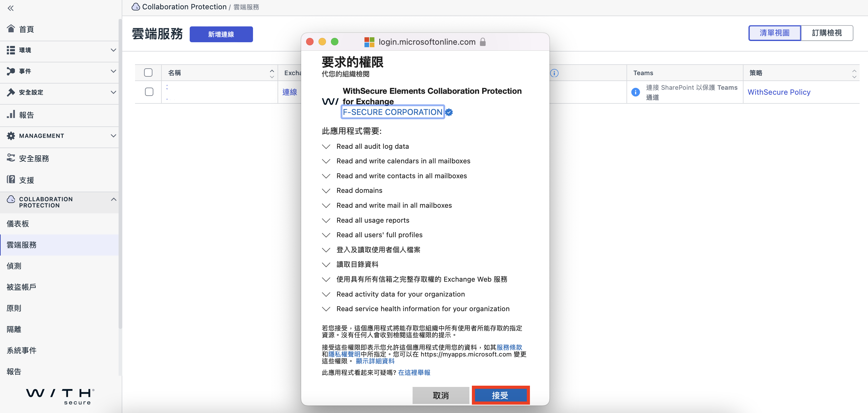Viewport: 868px width, 413px height.
Task: Open 隔離 in the sidebar
Action: coord(59,329)
